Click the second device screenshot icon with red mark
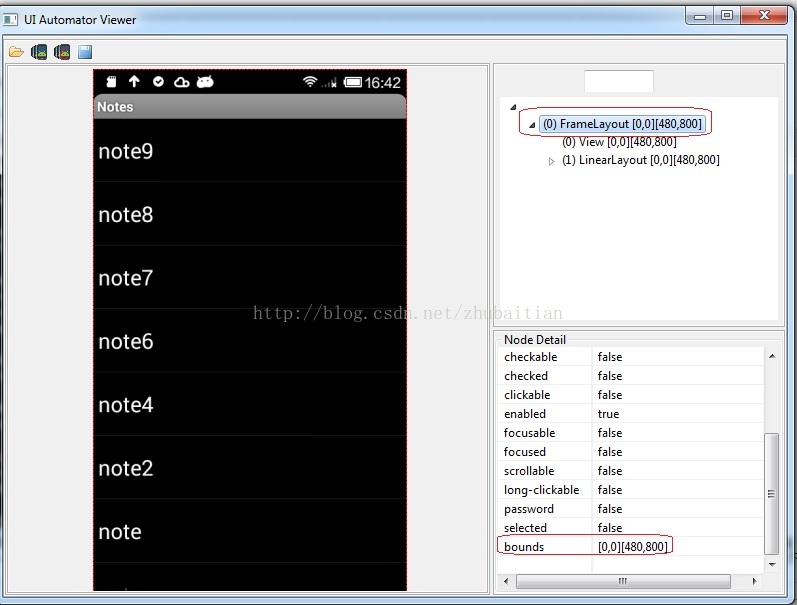797x605 pixels. 62,52
